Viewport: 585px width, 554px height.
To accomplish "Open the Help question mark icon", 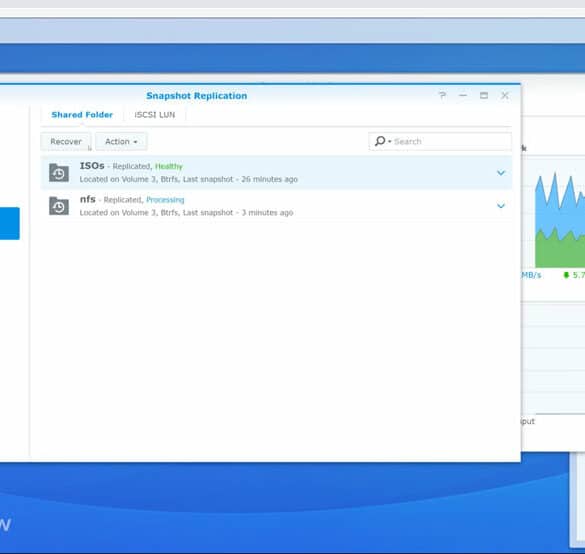I will pyautogui.click(x=442, y=96).
